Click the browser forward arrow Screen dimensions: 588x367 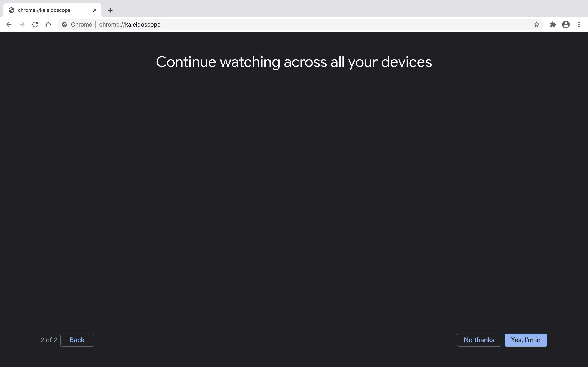(22, 24)
